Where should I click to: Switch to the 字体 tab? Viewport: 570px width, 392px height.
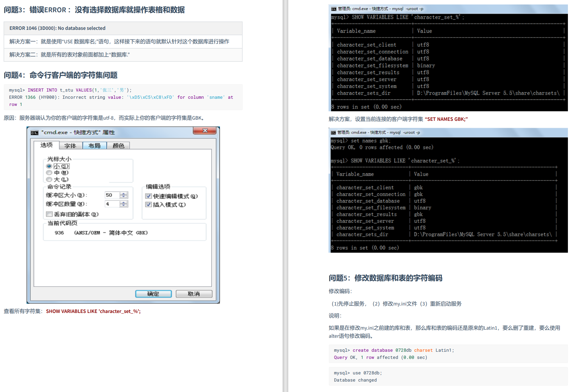71,145
